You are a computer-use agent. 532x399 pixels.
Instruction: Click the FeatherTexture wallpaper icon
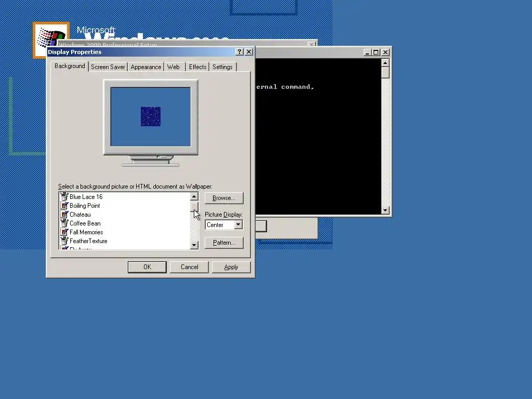tap(64, 241)
